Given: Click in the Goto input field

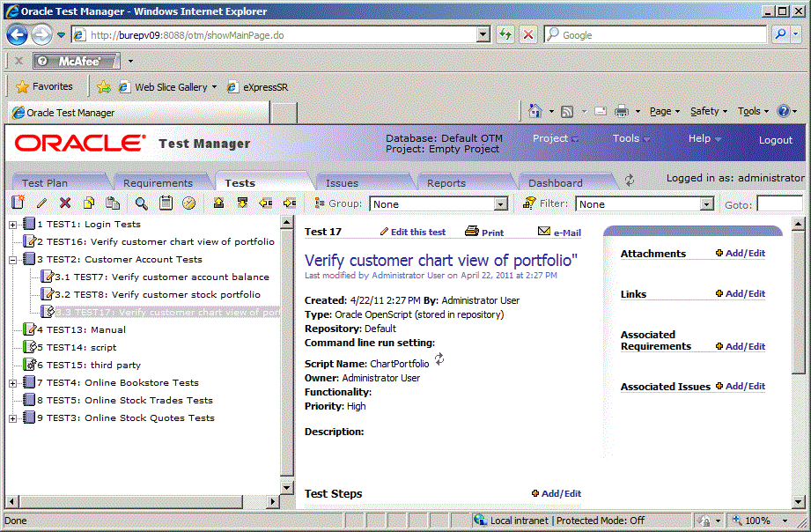Looking at the screenshot, I should 779,203.
